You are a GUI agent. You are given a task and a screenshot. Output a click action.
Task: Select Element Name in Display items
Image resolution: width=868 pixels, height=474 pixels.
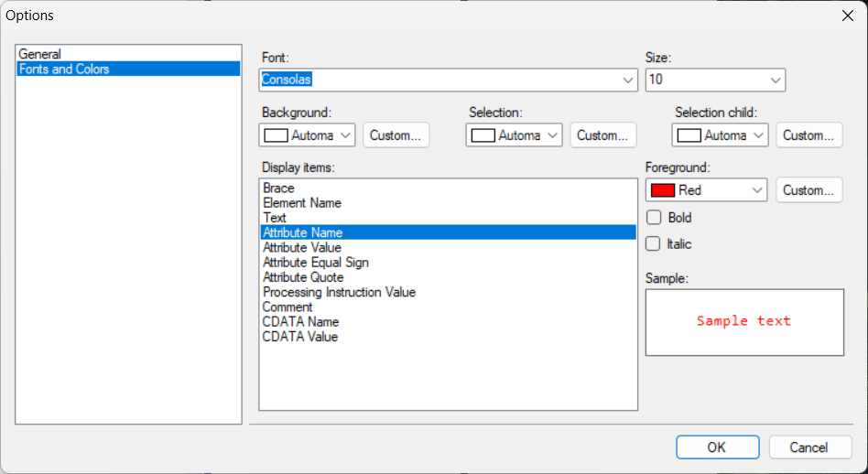(448, 203)
